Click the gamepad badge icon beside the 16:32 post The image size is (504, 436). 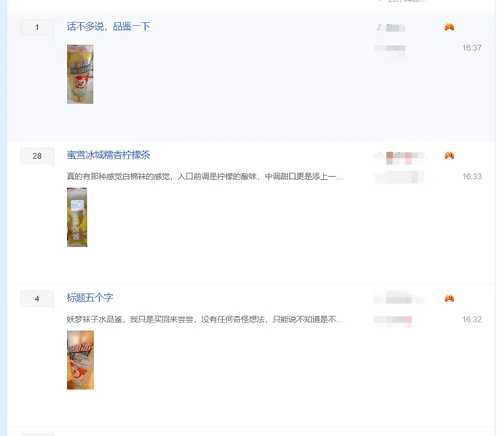[449, 298]
